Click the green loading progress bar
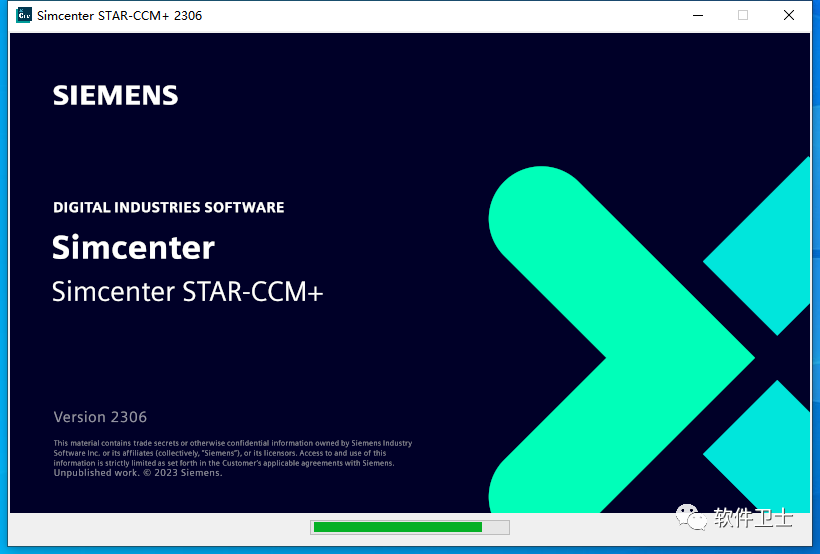 click(409, 527)
